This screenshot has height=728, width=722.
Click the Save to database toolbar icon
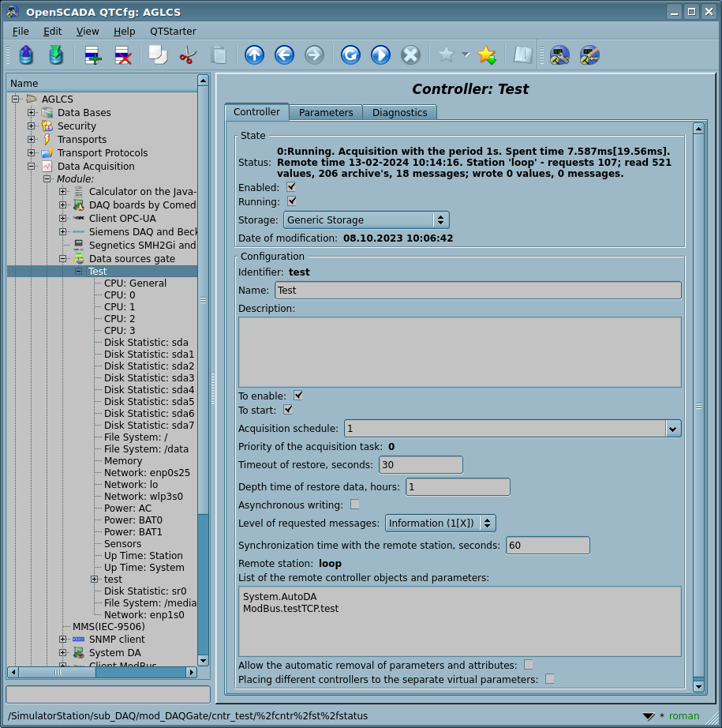(55, 54)
